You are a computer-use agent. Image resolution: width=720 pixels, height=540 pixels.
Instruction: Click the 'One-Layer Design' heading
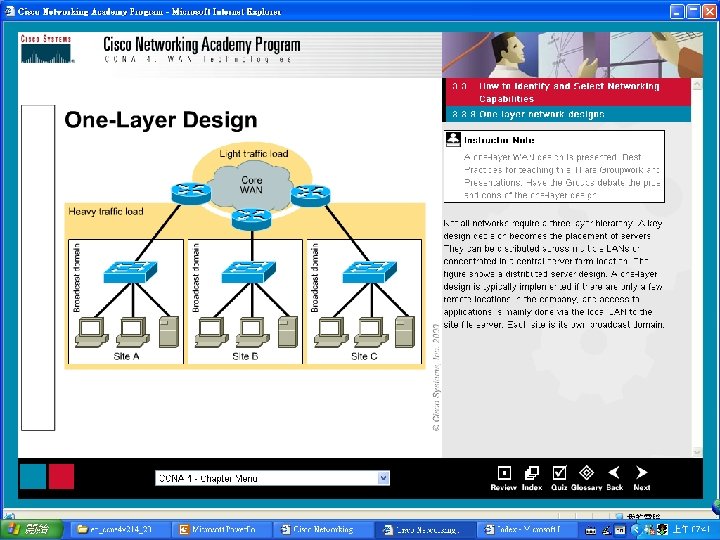pos(161,120)
